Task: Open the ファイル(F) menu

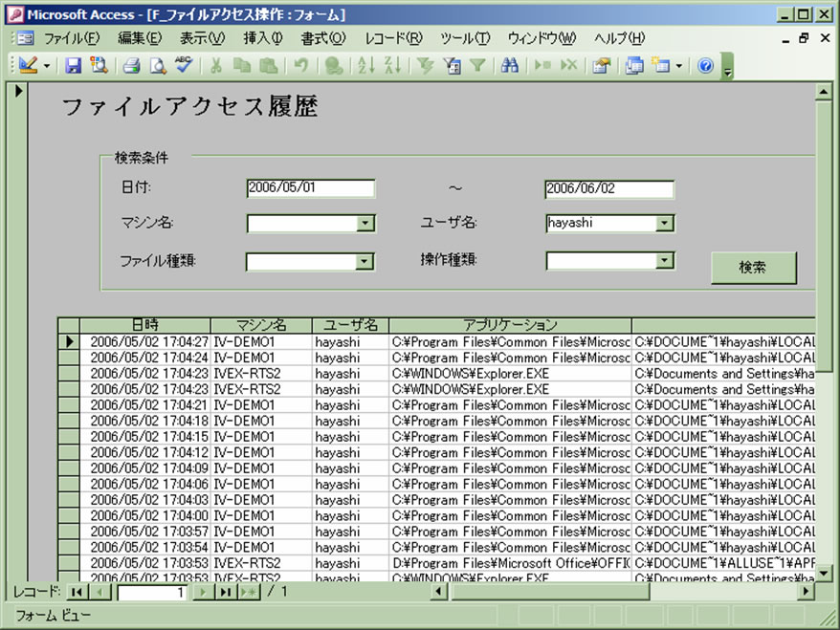Action: 71,39
